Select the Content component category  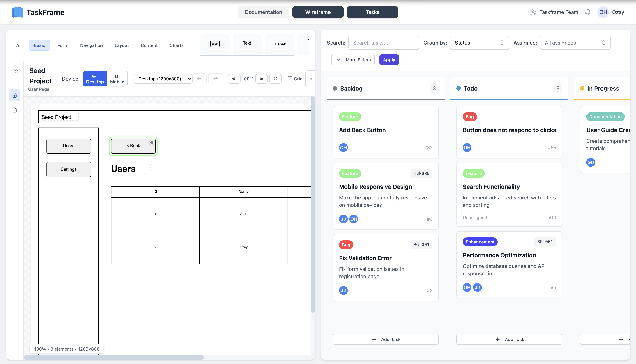tap(149, 45)
